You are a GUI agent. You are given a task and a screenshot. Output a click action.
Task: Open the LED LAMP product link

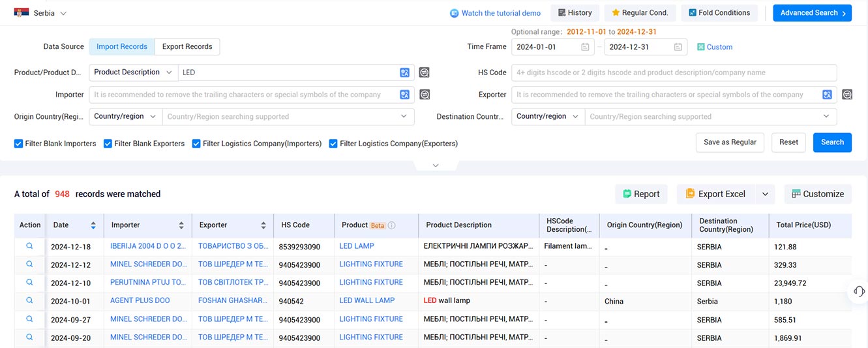[357, 246]
